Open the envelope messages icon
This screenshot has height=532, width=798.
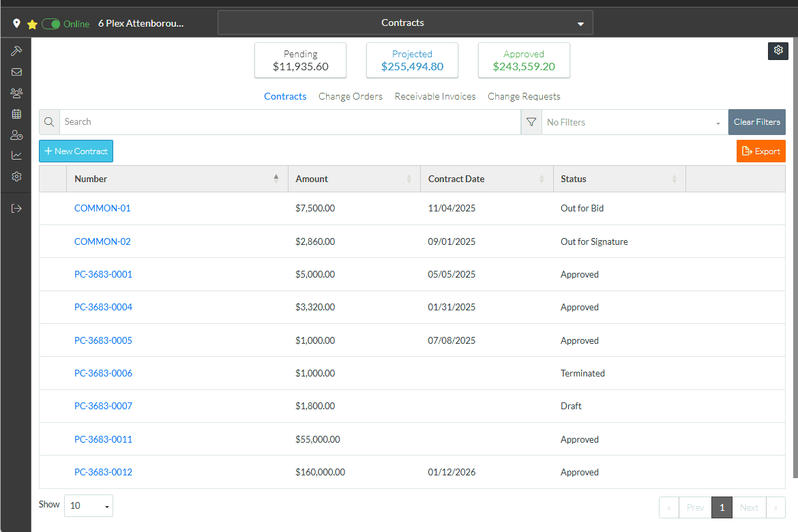[16, 72]
